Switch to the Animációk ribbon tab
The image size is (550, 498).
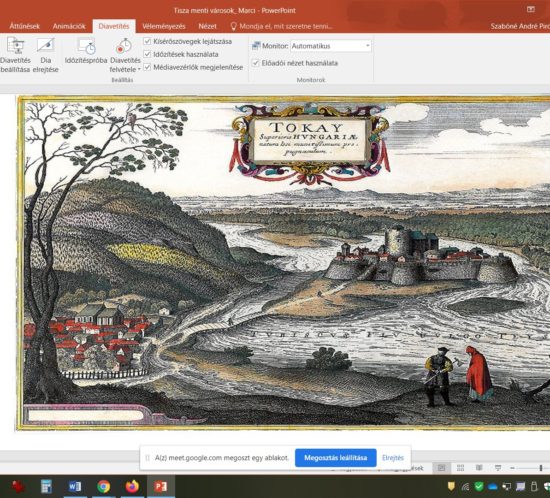coord(69,26)
